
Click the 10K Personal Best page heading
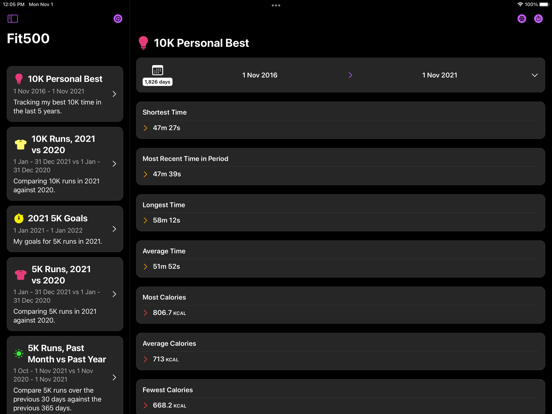point(201,43)
